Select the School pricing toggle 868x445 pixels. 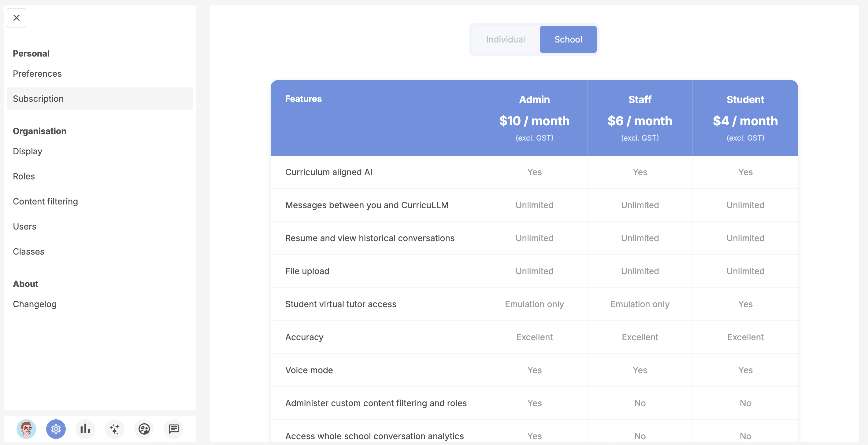pos(568,39)
